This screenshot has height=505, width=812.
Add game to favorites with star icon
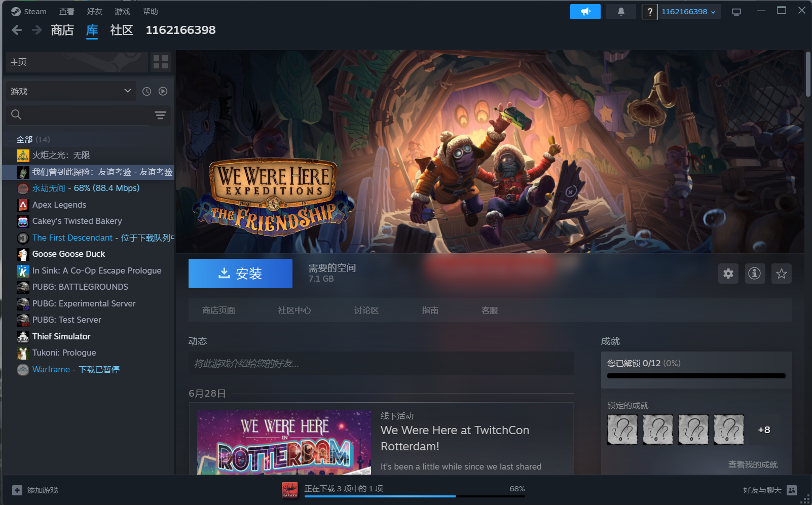(x=782, y=274)
